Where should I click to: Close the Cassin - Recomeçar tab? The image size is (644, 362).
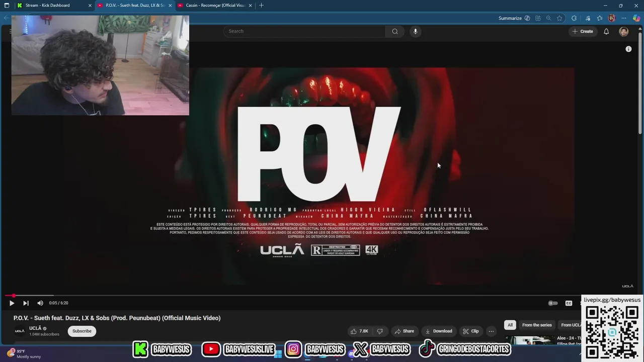[x=251, y=5]
